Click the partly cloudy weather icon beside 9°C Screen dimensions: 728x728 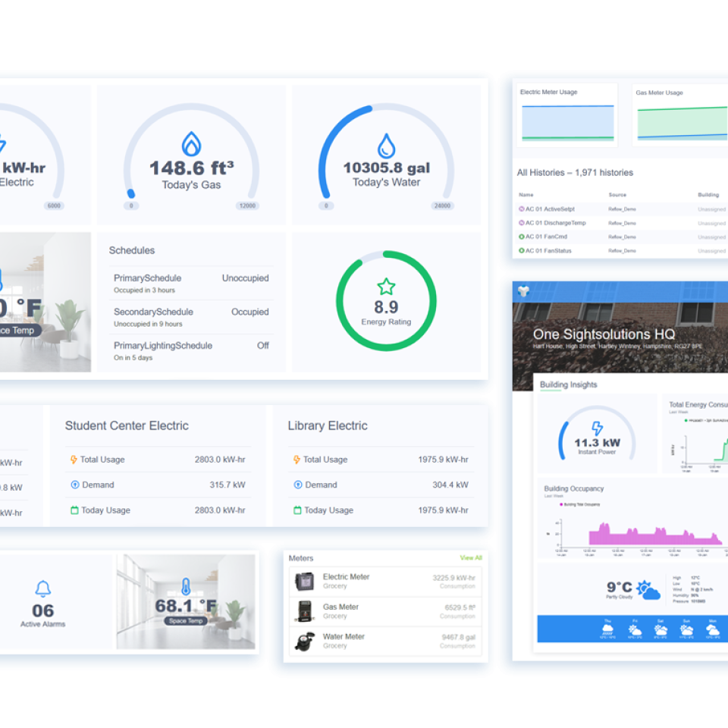coord(648,589)
